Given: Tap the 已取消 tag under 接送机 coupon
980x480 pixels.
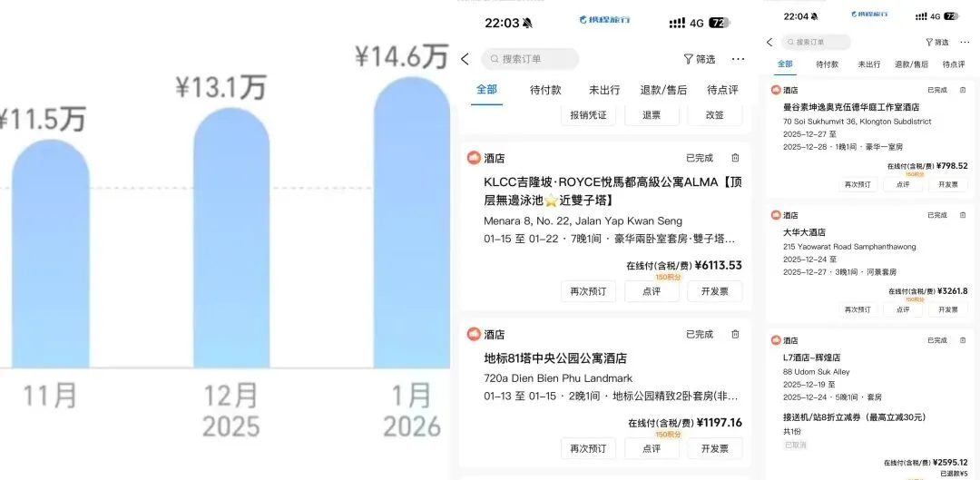Looking at the screenshot, I should [795, 445].
